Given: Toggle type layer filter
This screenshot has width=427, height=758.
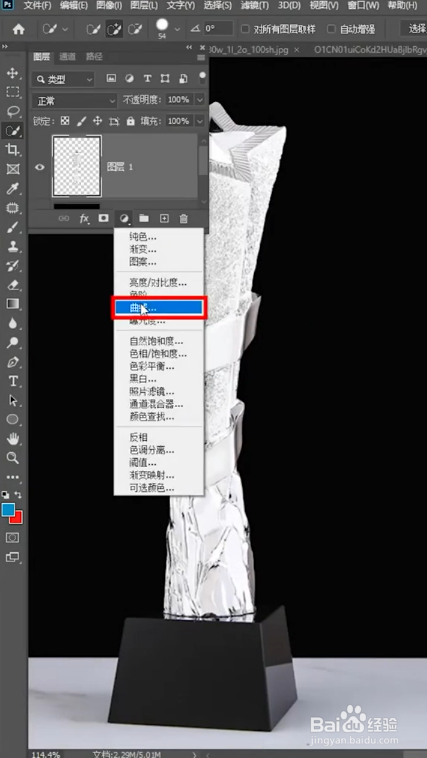Looking at the screenshot, I should click(147, 79).
